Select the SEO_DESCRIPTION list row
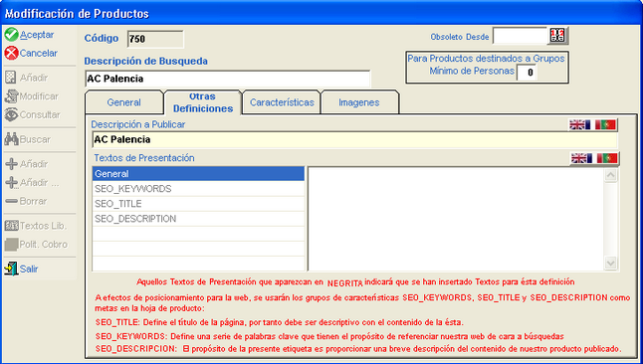Screen dimensions: 643x364 click(x=198, y=219)
